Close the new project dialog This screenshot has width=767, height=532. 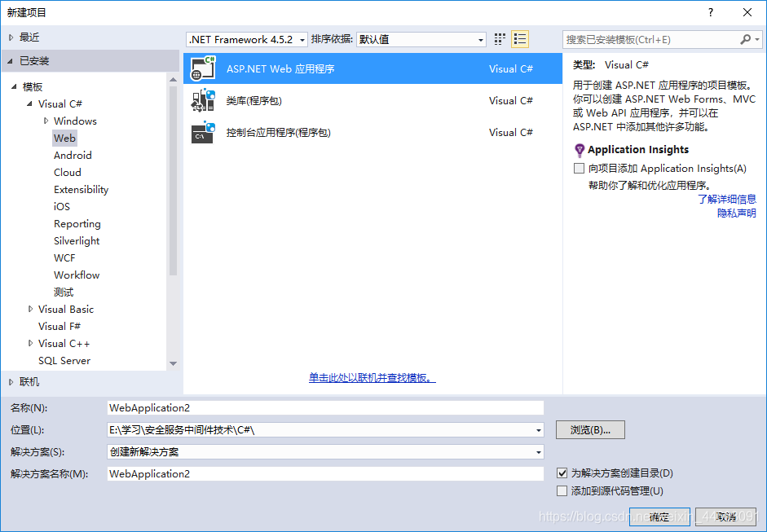[x=747, y=12]
